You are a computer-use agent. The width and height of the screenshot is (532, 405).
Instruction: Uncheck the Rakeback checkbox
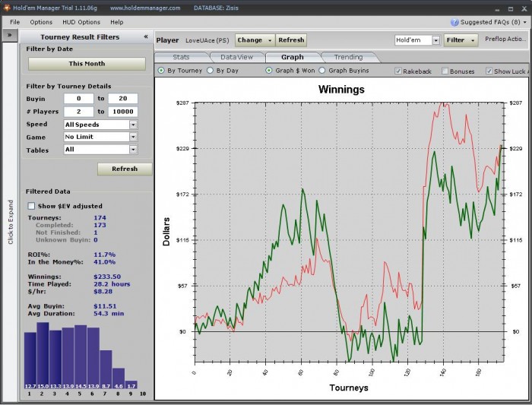398,71
